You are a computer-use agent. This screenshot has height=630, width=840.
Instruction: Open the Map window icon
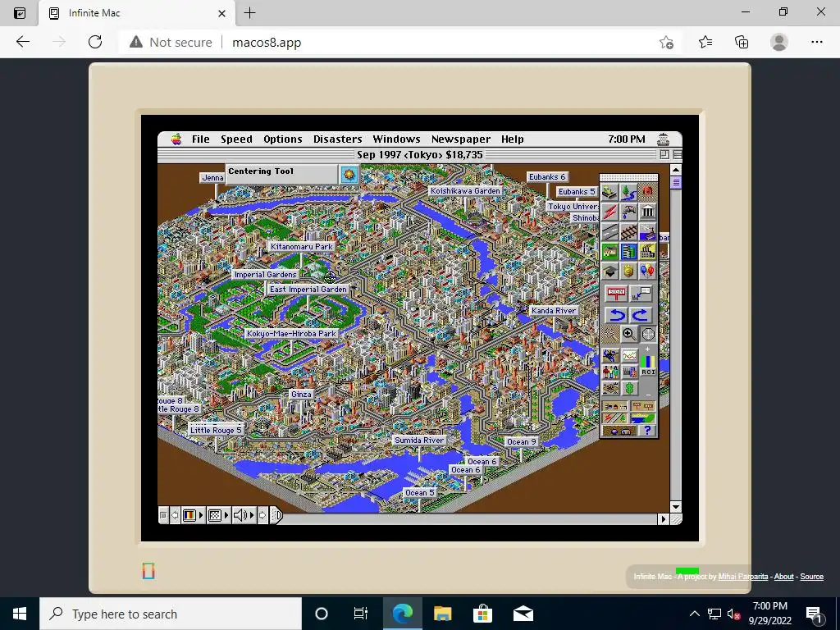(610, 355)
